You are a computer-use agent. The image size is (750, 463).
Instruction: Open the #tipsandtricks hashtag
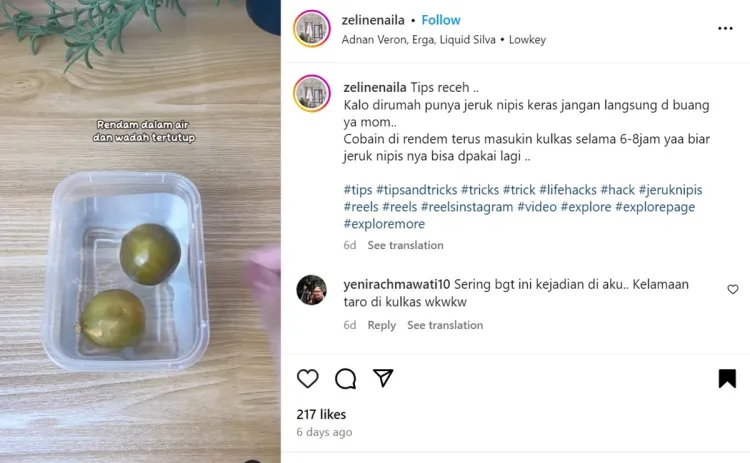pyautogui.click(x=417, y=190)
